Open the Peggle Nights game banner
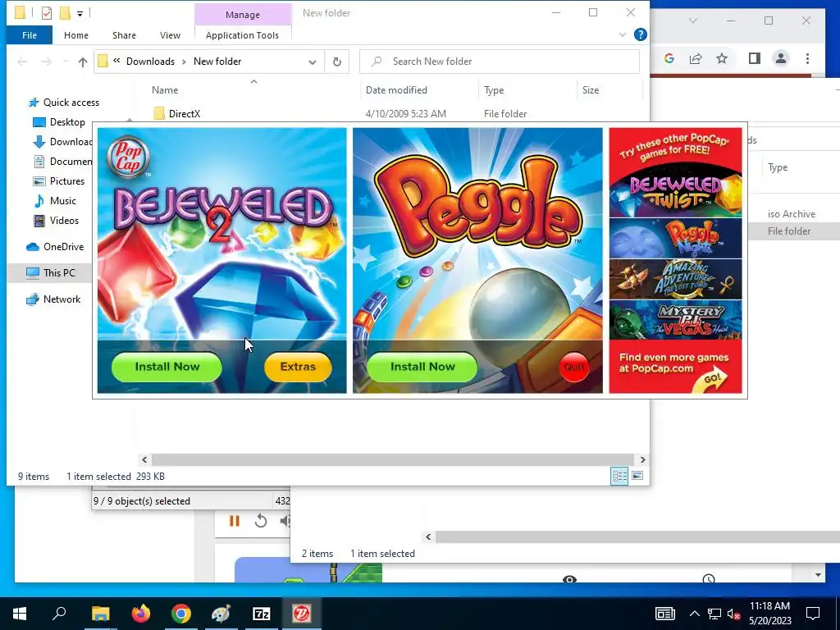 coord(676,239)
